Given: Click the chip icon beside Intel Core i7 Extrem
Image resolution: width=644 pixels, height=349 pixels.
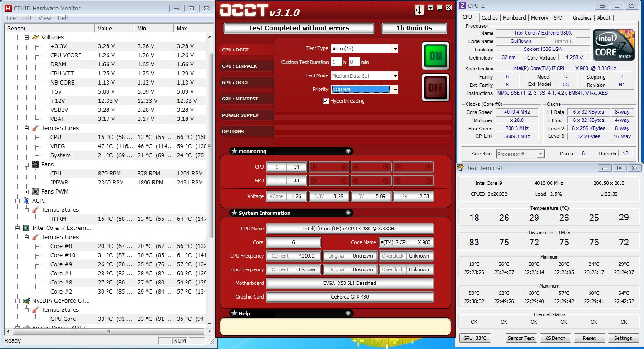Looking at the screenshot, I should coord(26,228).
